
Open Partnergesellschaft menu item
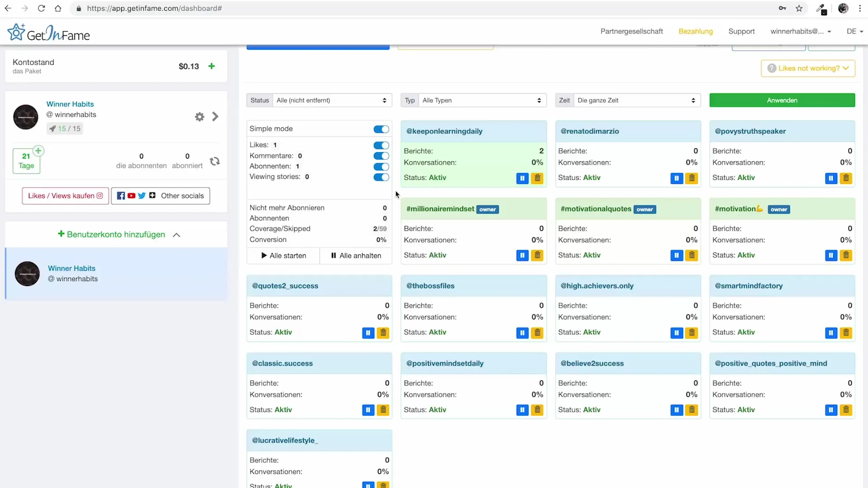click(x=632, y=31)
